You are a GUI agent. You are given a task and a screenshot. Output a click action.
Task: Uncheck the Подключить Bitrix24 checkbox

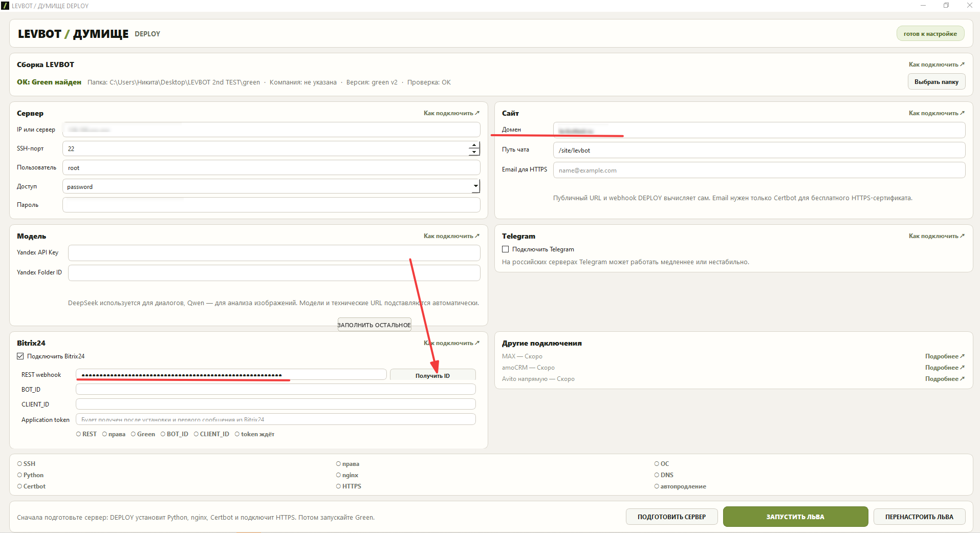tap(20, 356)
